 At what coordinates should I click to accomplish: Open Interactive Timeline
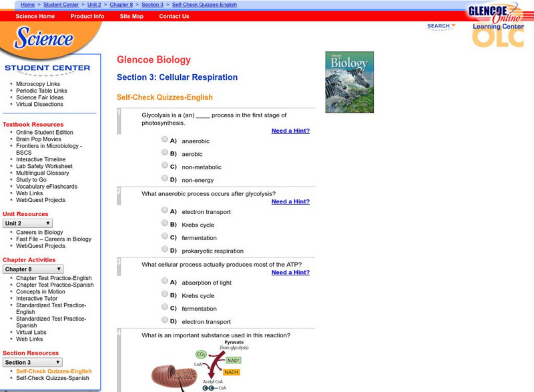[x=41, y=159]
